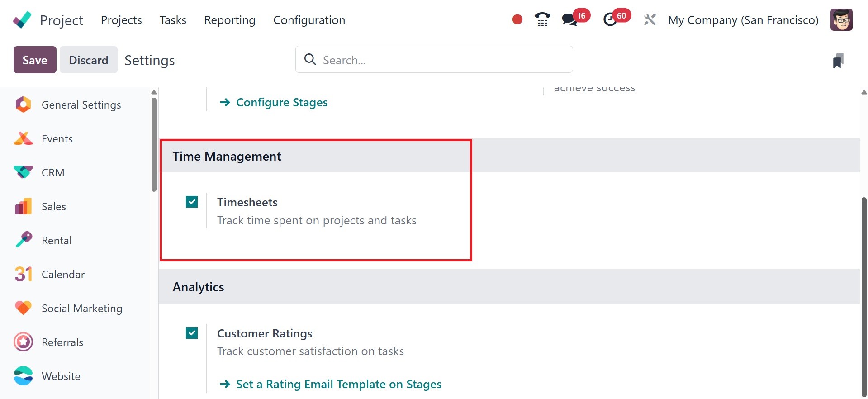This screenshot has width=868, height=399.
Task: Click the red recording dot icon
Action: [517, 19]
